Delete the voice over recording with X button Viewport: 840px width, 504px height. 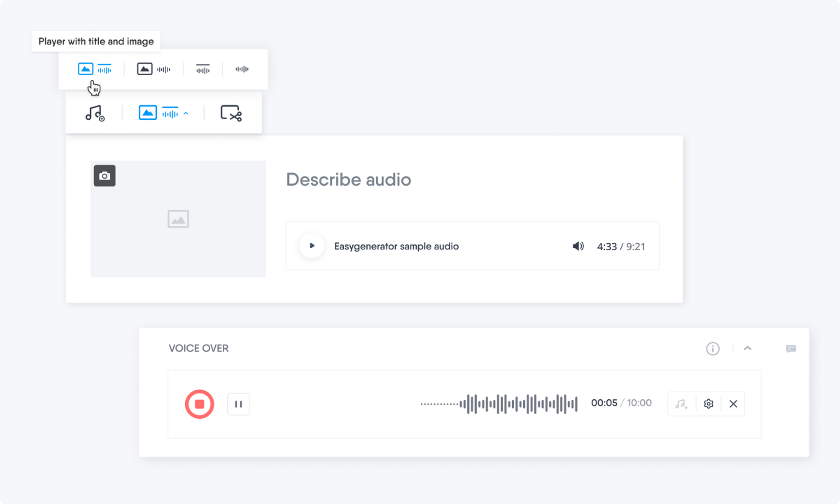click(x=733, y=404)
